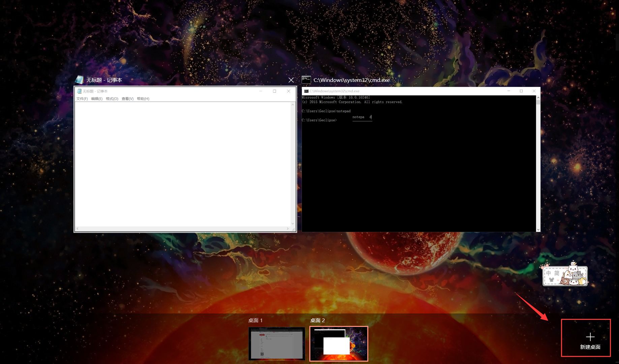619x364 pixels.
Task: Minimize the cmd window preview
Action: (x=509, y=91)
